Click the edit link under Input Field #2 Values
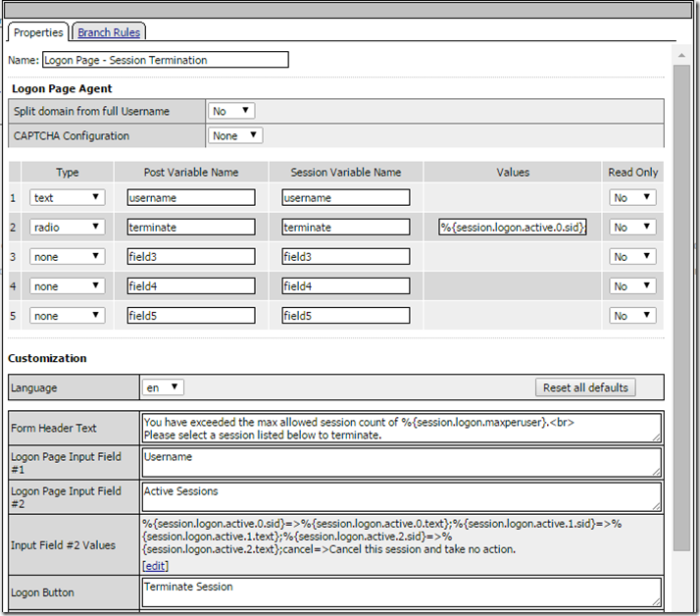Viewport: 700px width, 616px height. (154, 566)
